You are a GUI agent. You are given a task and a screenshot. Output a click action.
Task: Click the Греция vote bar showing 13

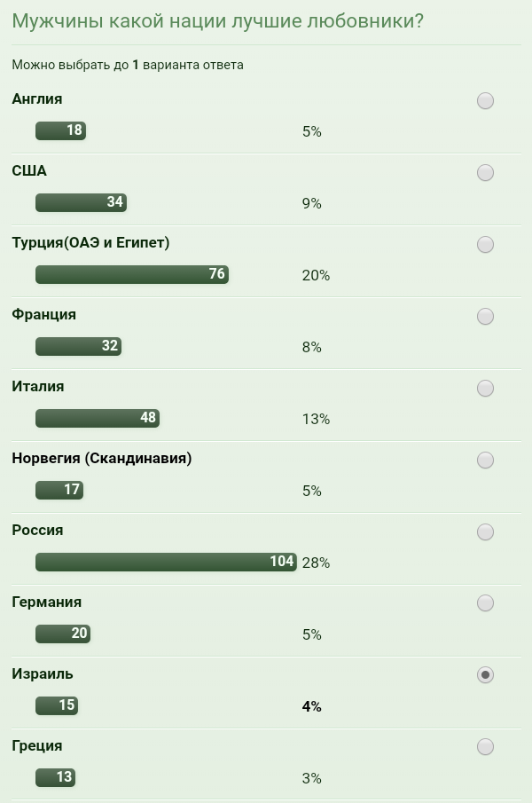tap(55, 777)
